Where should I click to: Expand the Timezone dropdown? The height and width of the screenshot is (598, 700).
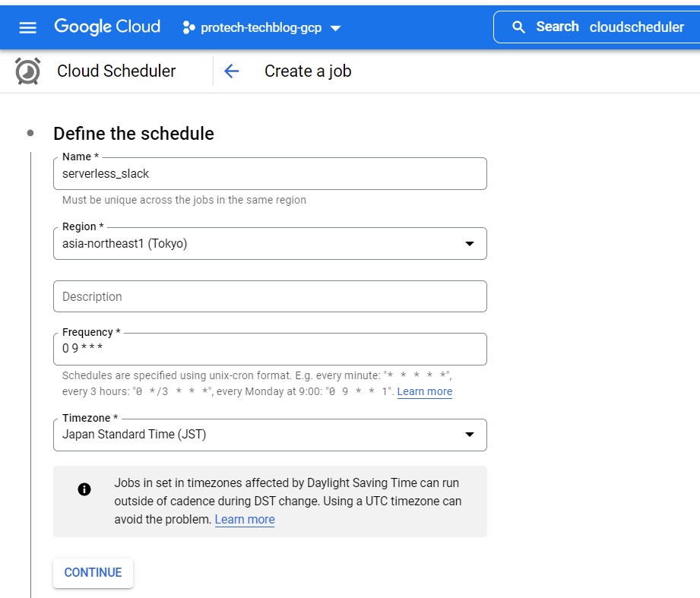tap(469, 435)
